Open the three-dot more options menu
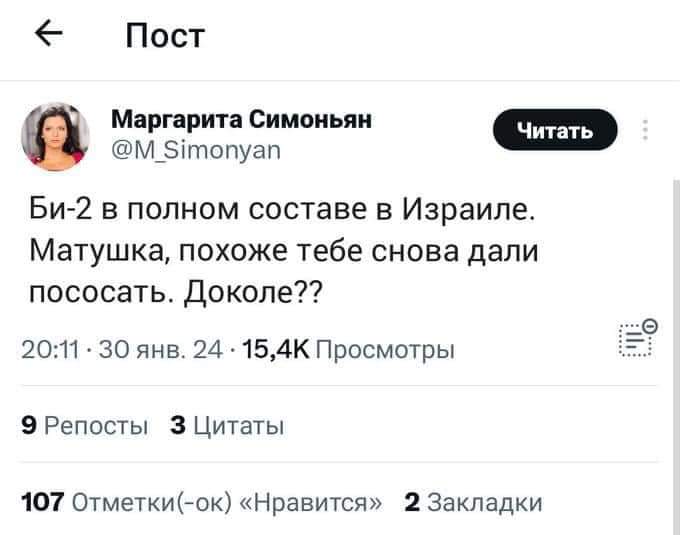Screen dimensions: 680x535 pyautogui.click(x=645, y=130)
